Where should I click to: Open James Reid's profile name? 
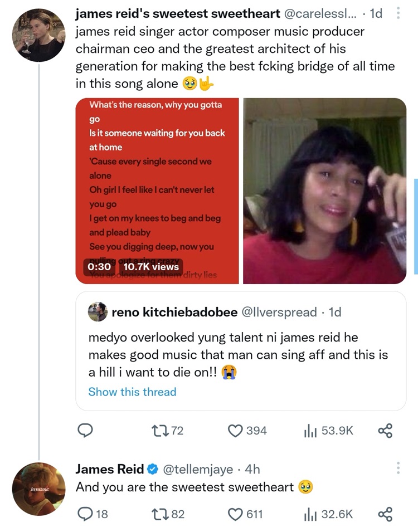(110, 469)
